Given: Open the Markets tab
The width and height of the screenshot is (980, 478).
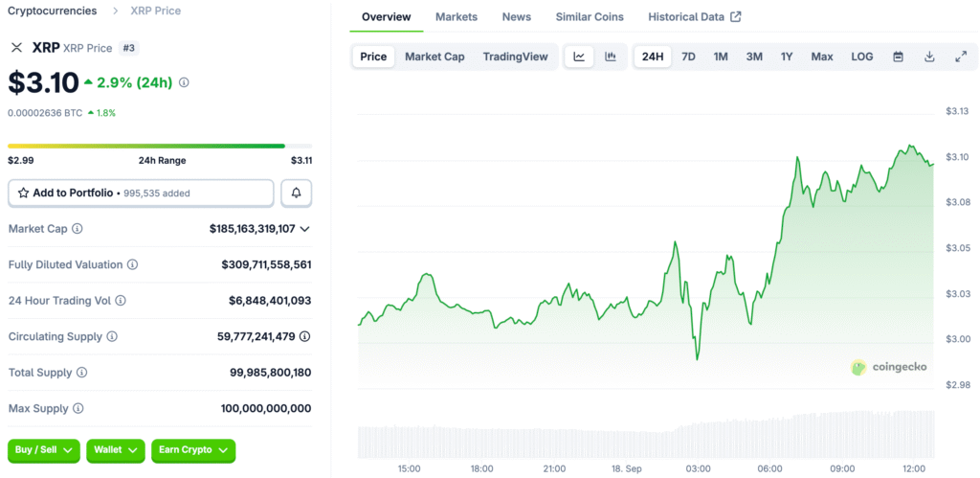Looking at the screenshot, I should coord(457,17).
